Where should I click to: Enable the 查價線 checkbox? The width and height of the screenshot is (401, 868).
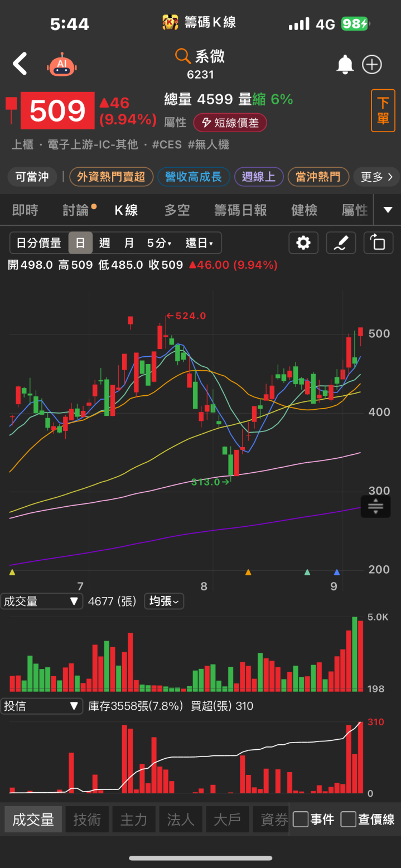tap(349, 819)
